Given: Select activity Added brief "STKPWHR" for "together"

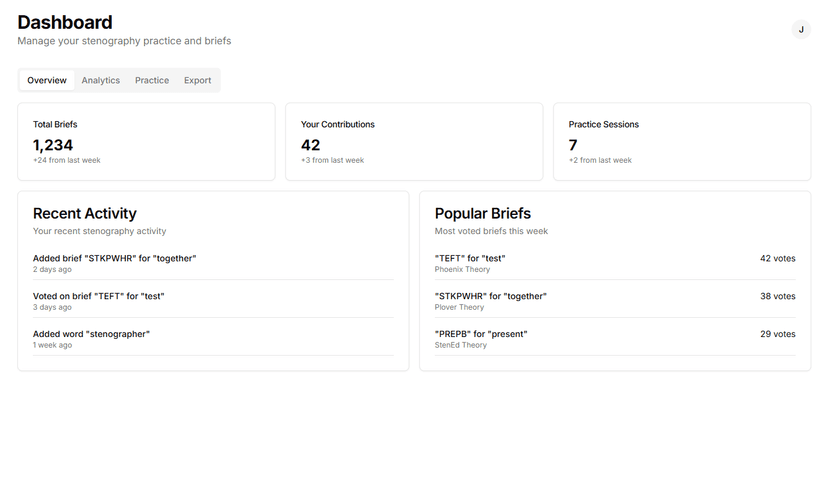Looking at the screenshot, I should [x=114, y=258].
